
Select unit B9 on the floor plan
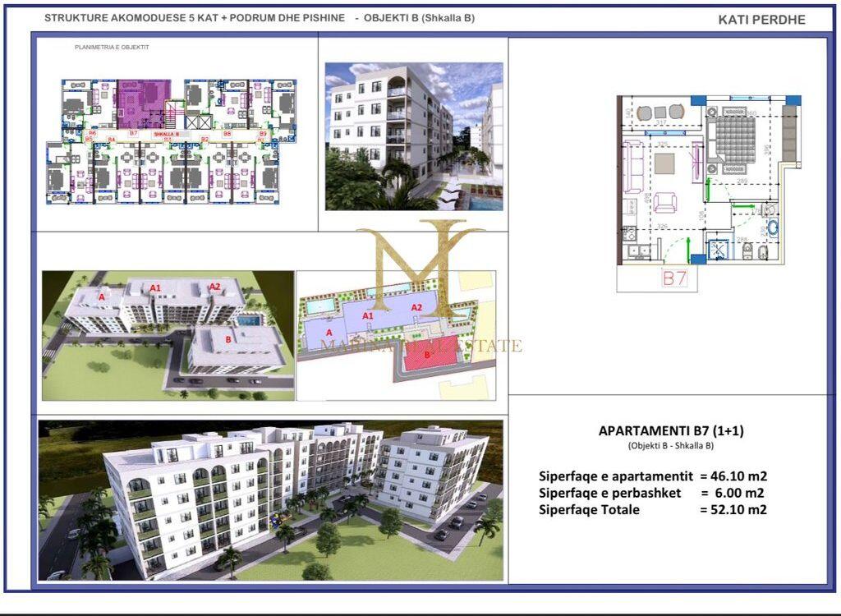[x=263, y=133]
